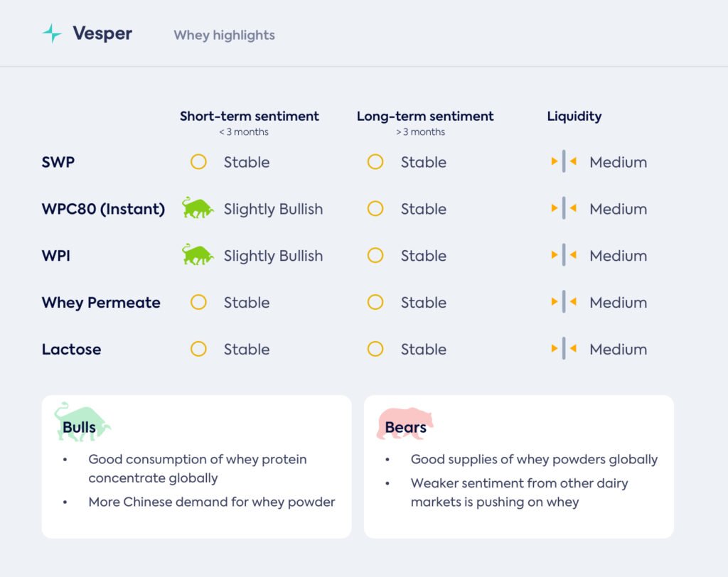Click the WPI short-term bull icon
Screen dimensions: 728x577
(x=198, y=255)
